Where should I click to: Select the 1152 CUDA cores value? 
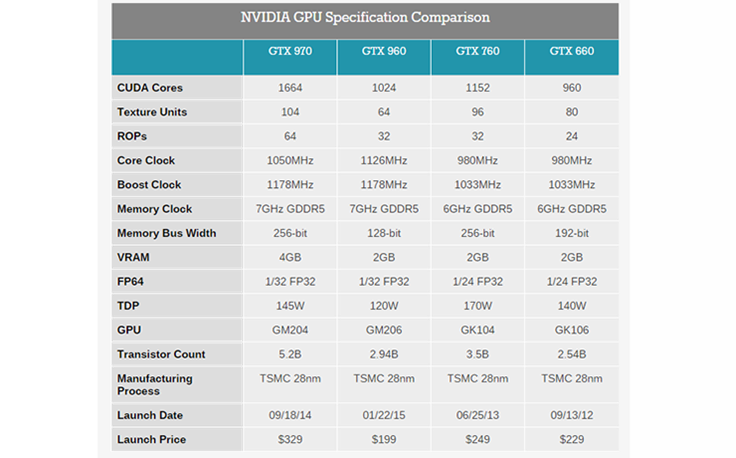477,88
